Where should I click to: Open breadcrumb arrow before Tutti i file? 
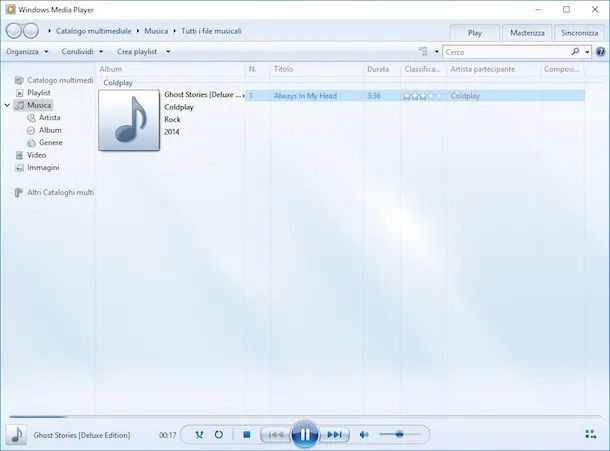coord(175,31)
